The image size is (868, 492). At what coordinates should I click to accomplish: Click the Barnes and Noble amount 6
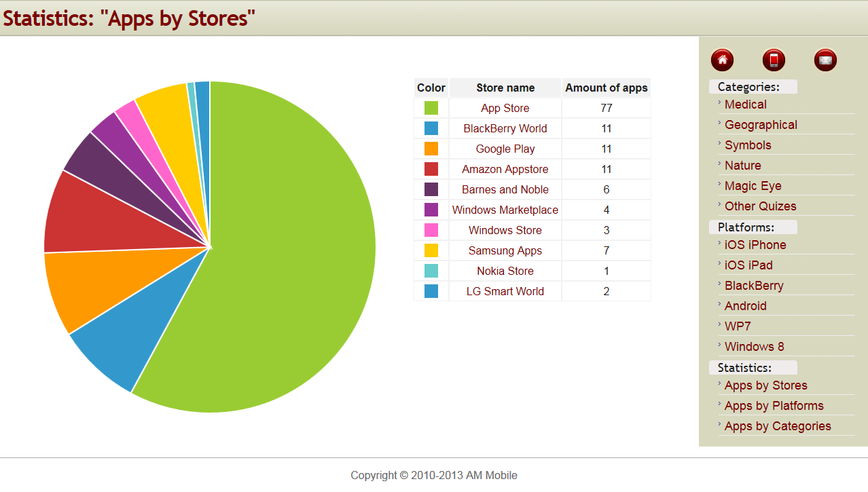[x=607, y=189]
